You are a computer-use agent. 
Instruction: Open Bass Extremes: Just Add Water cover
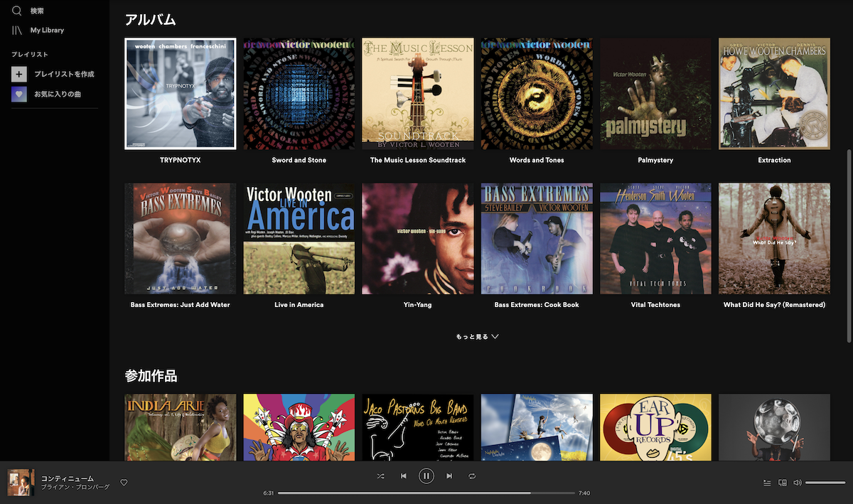[x=180, y=238]
